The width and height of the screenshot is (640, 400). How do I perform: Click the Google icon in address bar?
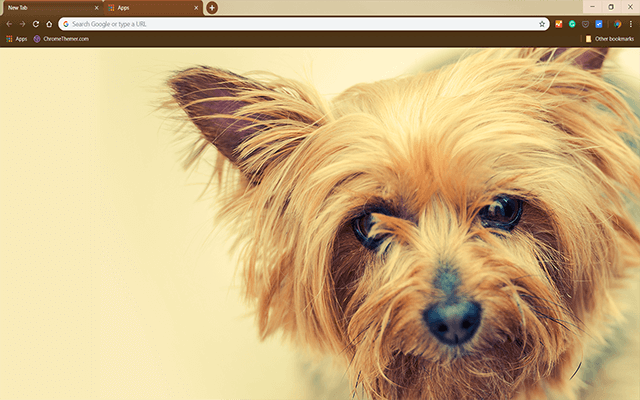coord(66,24)
